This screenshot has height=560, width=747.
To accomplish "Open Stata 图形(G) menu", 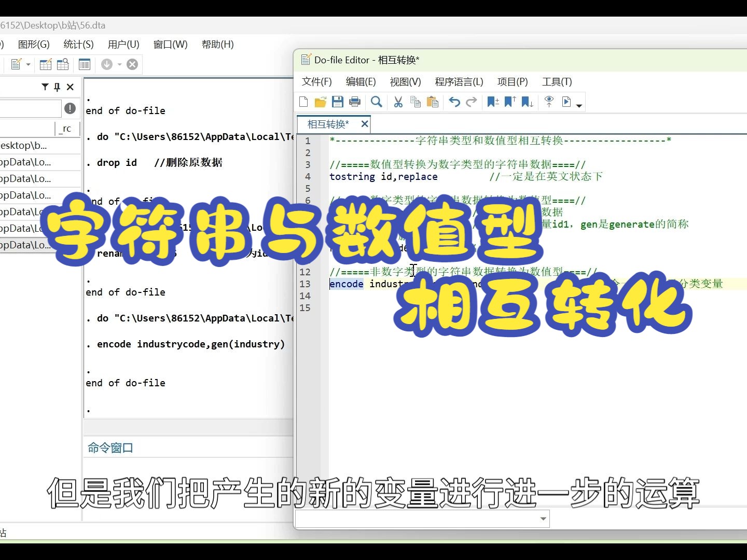I will pyautogui.click(x=34, y=44).
